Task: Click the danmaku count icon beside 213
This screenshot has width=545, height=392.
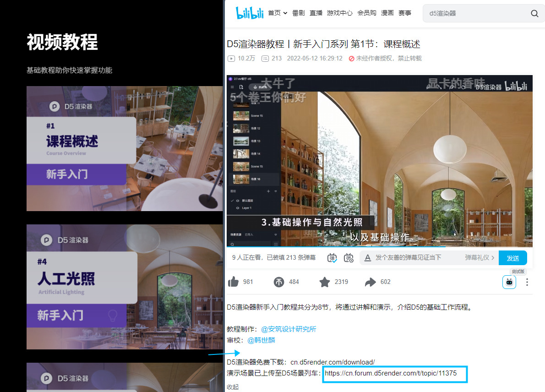Action: (265, 58)
